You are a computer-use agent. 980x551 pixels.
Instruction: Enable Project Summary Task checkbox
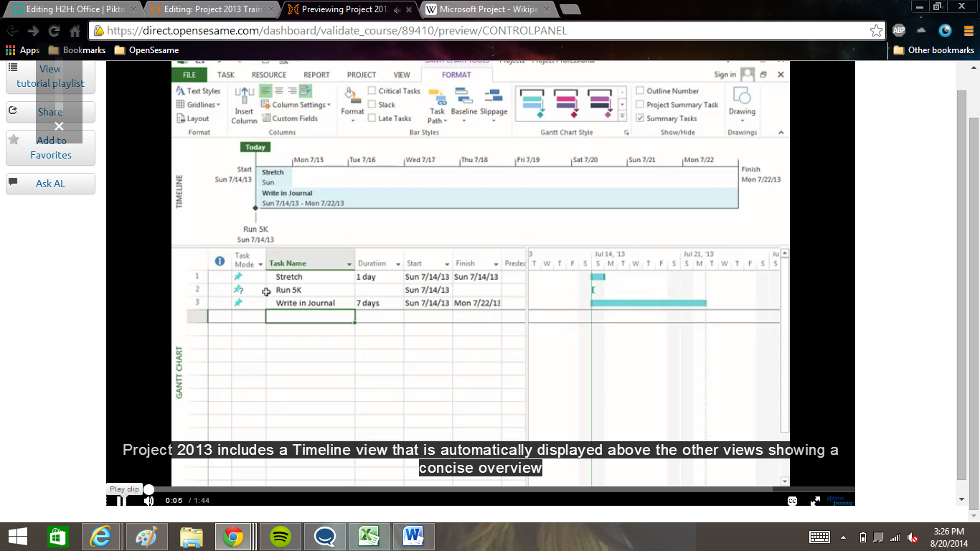(640, 105)
